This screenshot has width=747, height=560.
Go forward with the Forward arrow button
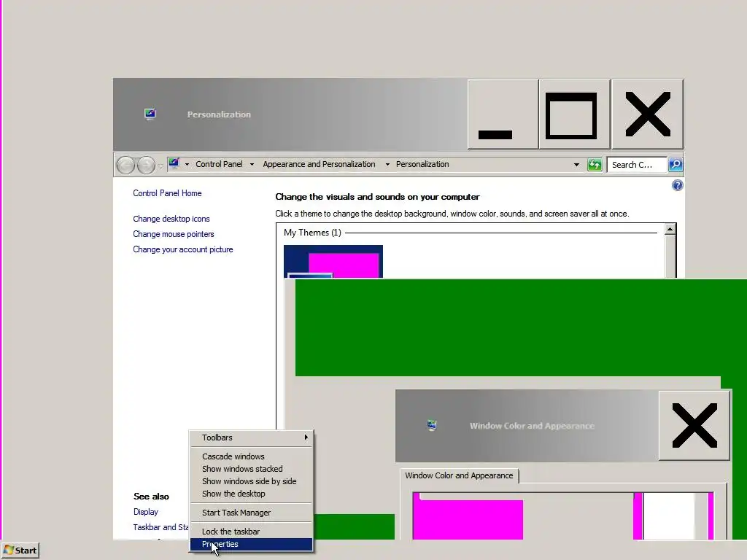tap(146, 166)
